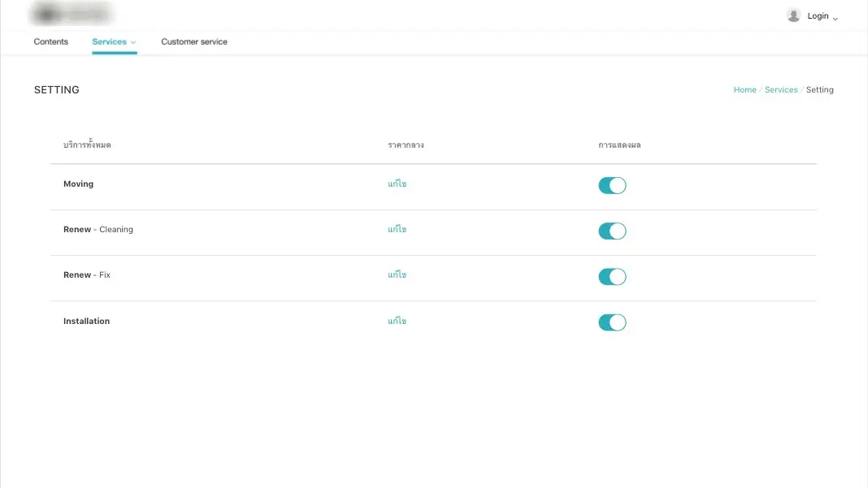
Task: Click แก้ไข for the Moving service
Action: pyautogui.click(x=397, y=184)
